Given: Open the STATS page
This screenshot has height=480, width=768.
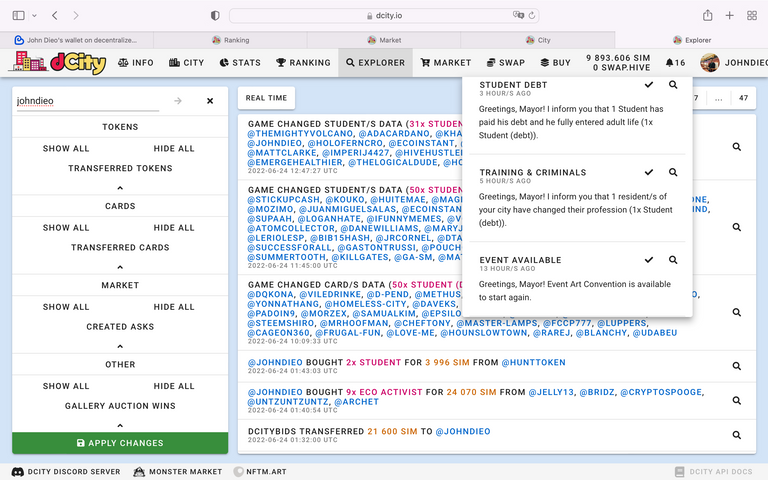Looking at the screenshot, I should click(x=240, y=63).
